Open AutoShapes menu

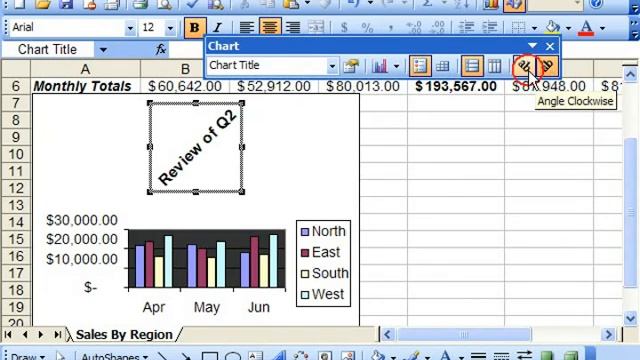[x=115, y=356]
